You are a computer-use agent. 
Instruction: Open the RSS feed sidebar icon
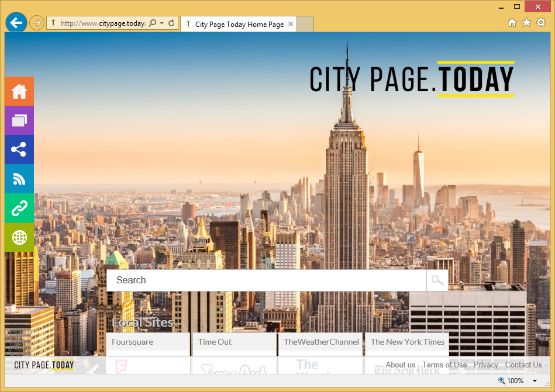click(x=19, y=179)
